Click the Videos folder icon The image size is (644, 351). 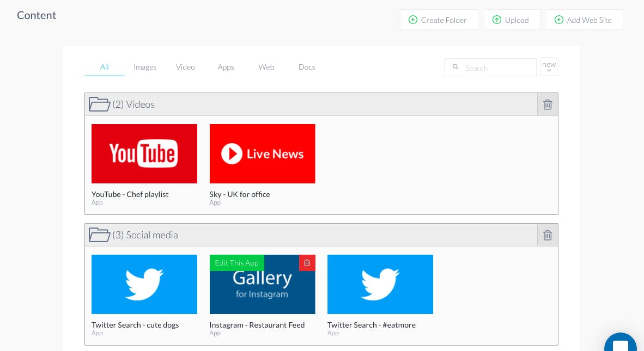click(x=99, y=104)
